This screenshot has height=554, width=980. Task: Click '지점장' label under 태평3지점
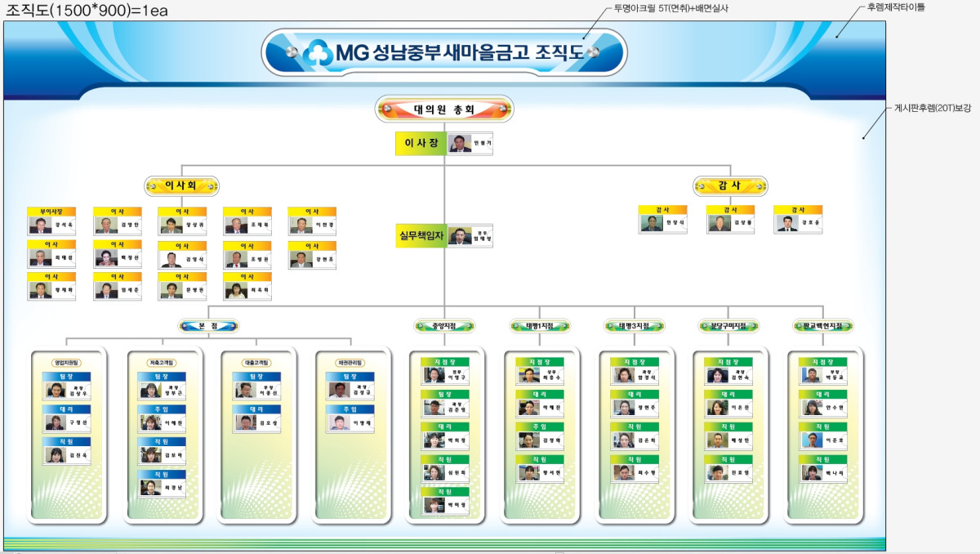(x=635, y=362)
